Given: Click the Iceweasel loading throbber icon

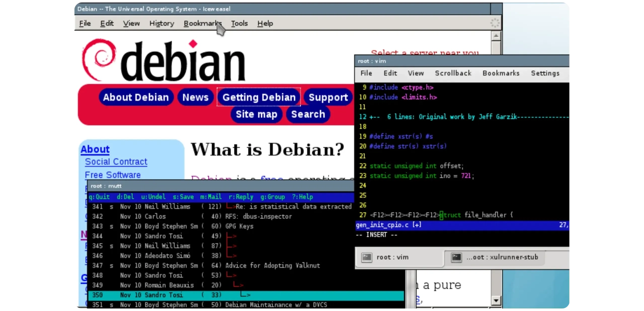Looking at the screenshot, I should click(x=495, y=23).
